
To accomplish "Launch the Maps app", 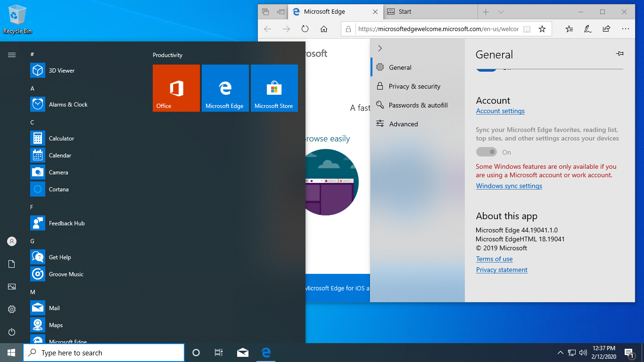I will [x=85, y=325].
